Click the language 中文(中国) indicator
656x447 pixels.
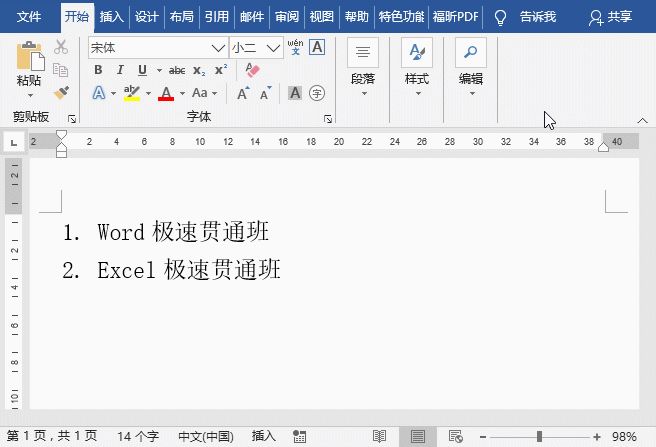(x=206, y=437)
